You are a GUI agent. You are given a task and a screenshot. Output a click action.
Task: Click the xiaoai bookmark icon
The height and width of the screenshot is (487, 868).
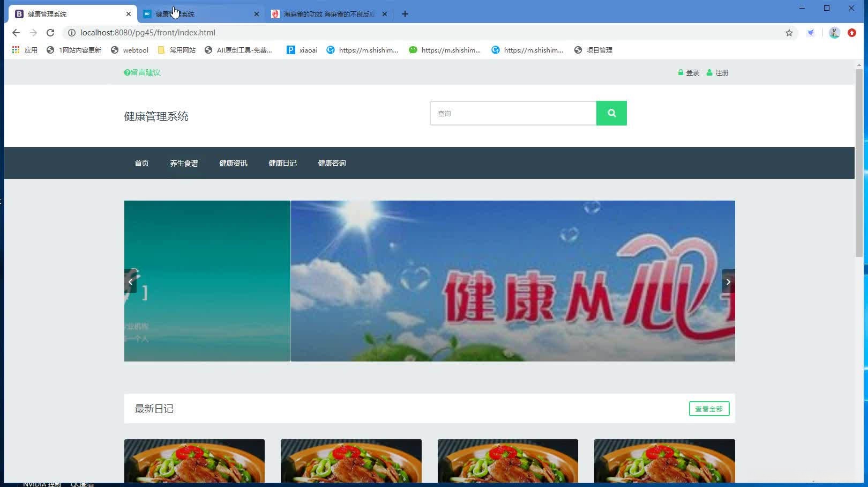tap(291, 49)
